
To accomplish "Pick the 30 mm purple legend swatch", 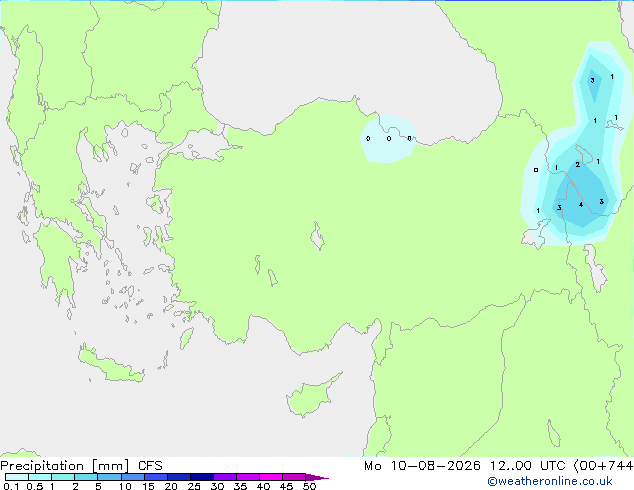I will (225, 477).
